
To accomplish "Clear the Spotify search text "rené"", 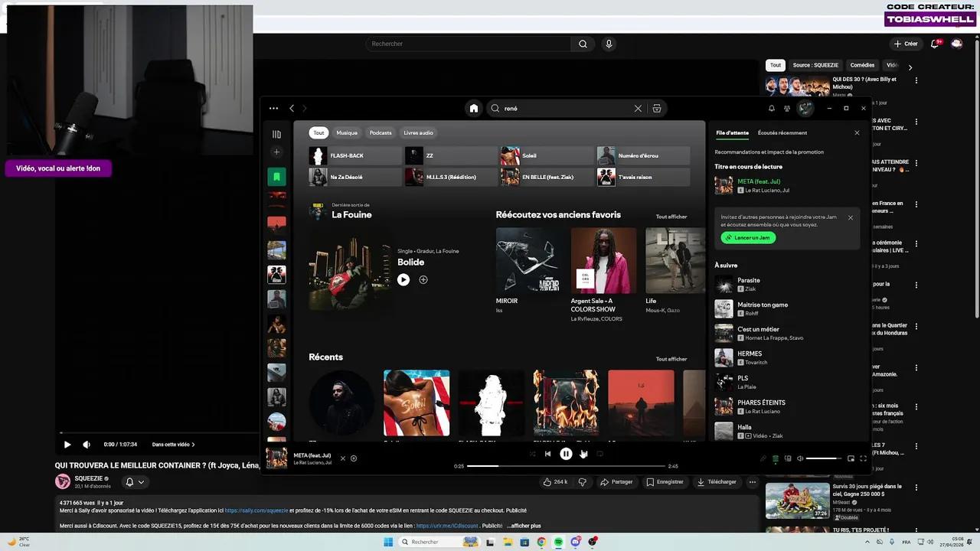I will tap(638, 109).
